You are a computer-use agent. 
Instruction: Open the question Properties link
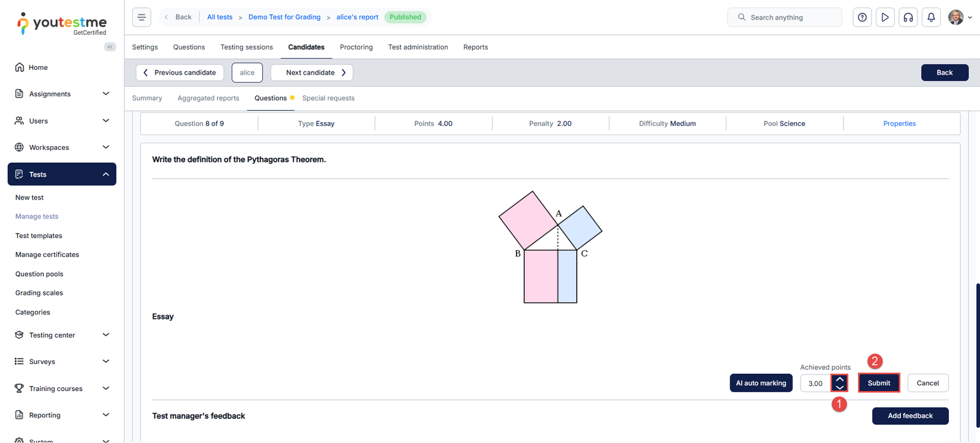(x=899, y=124)
